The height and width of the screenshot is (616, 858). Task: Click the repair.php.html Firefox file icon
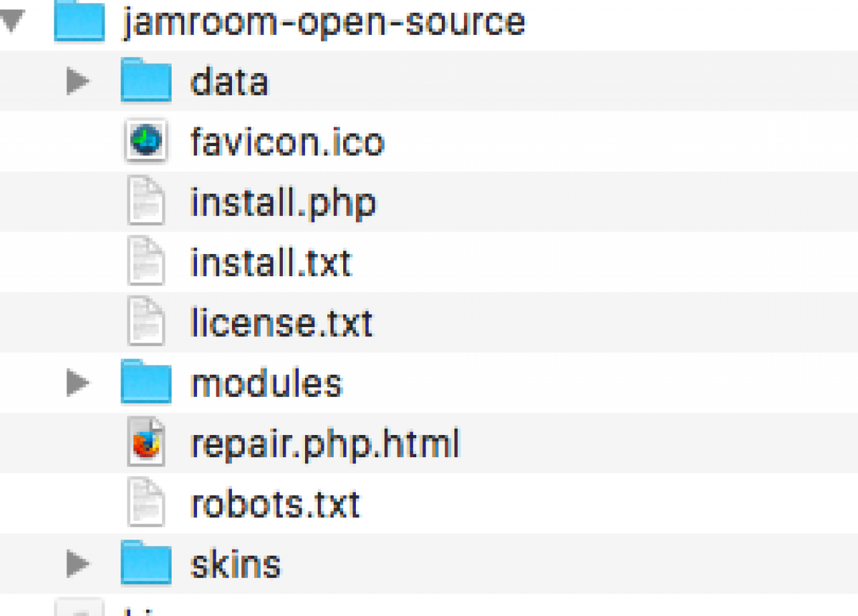[x=146, y=443]
